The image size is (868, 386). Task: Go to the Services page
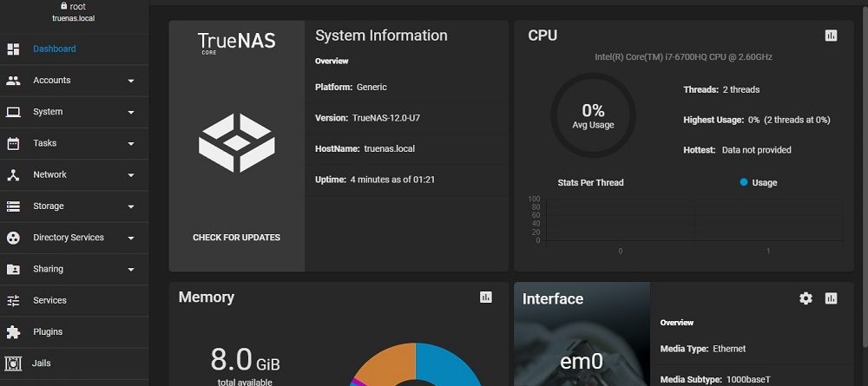click(74, 301)
